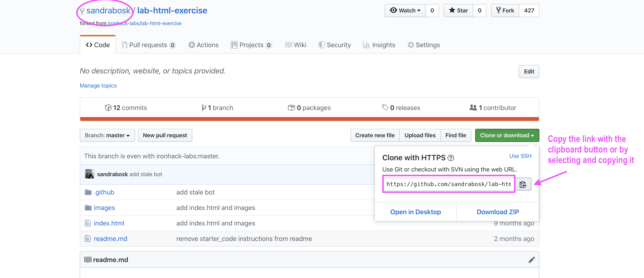Click the Download ZIP link

click(497, 212)
